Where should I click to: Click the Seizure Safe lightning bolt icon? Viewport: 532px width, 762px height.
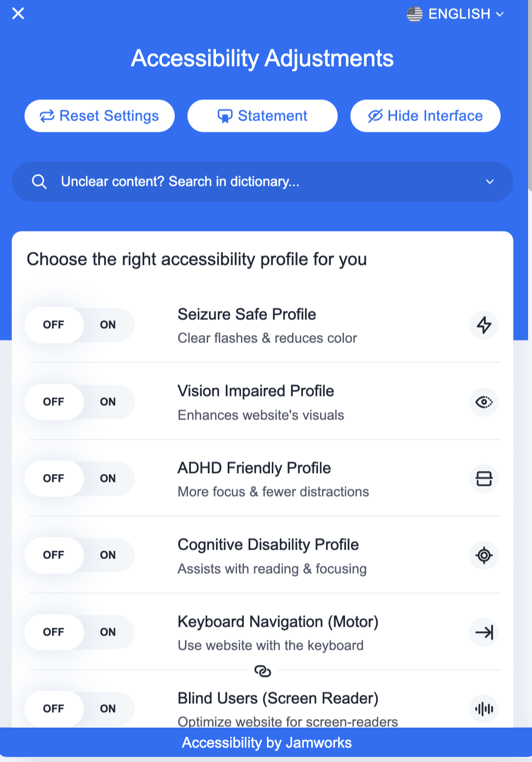pos(484,325)
